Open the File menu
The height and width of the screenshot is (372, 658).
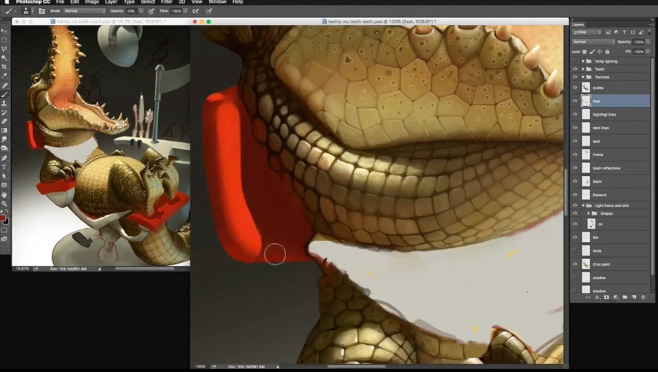click(x=60, y=2)
